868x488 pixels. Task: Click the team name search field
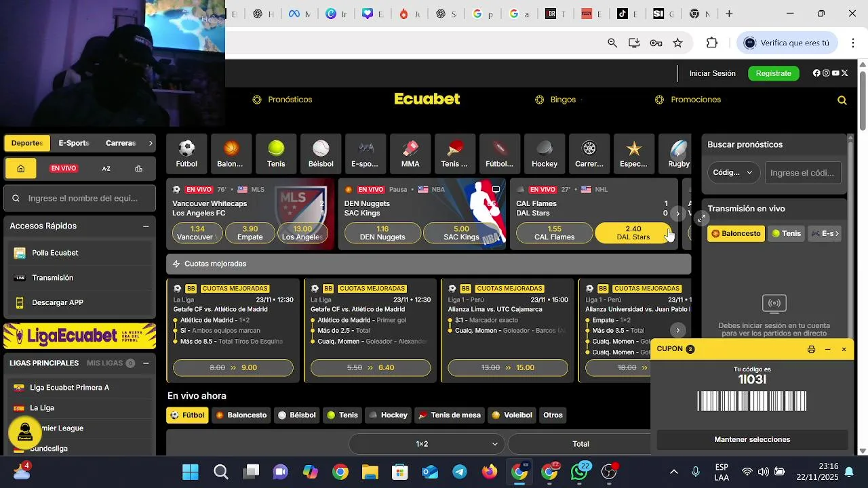point(80,199)
